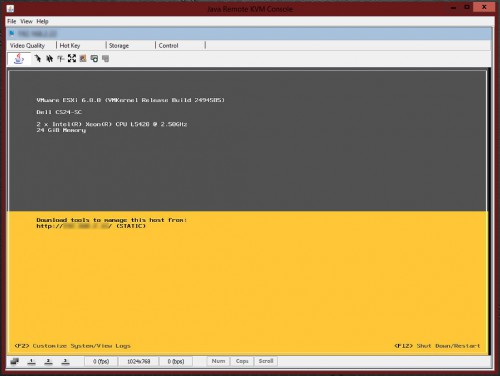Open the File menu
Image resolution: width=500 pixels, height=376 pixels.
12,21
